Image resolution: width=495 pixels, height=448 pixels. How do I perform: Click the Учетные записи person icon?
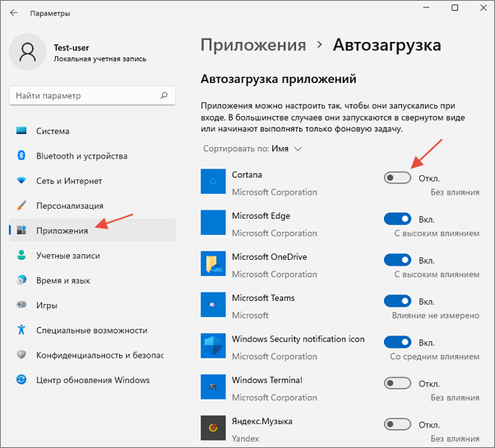coord(21,255)
